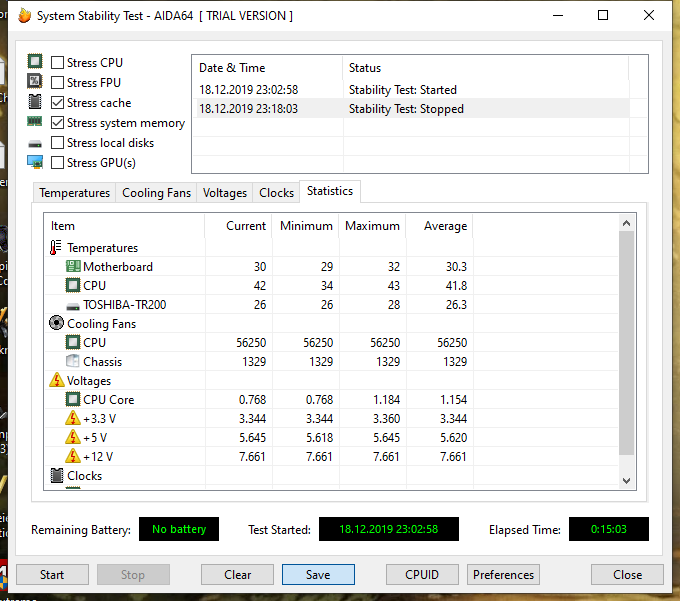Click the AIDA64 flame title bar icon

25,16
